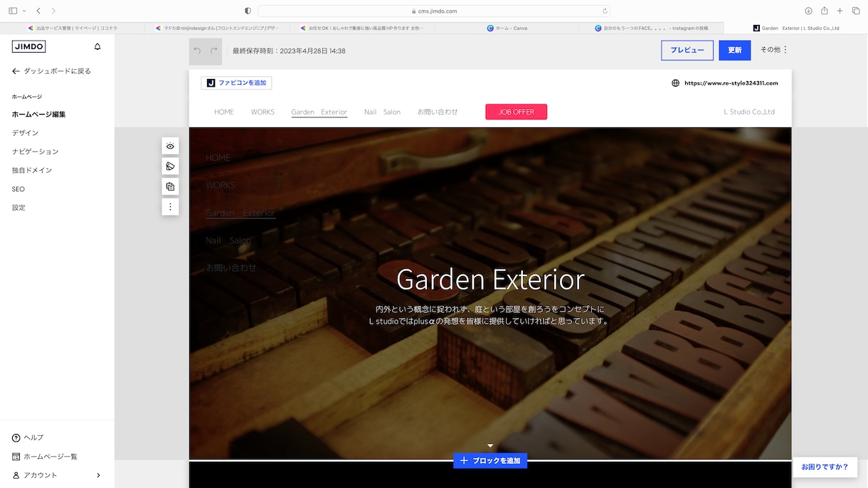868x488 pixels.
Task: Click the globe icon beside site URL
Action: pos(675,83)
